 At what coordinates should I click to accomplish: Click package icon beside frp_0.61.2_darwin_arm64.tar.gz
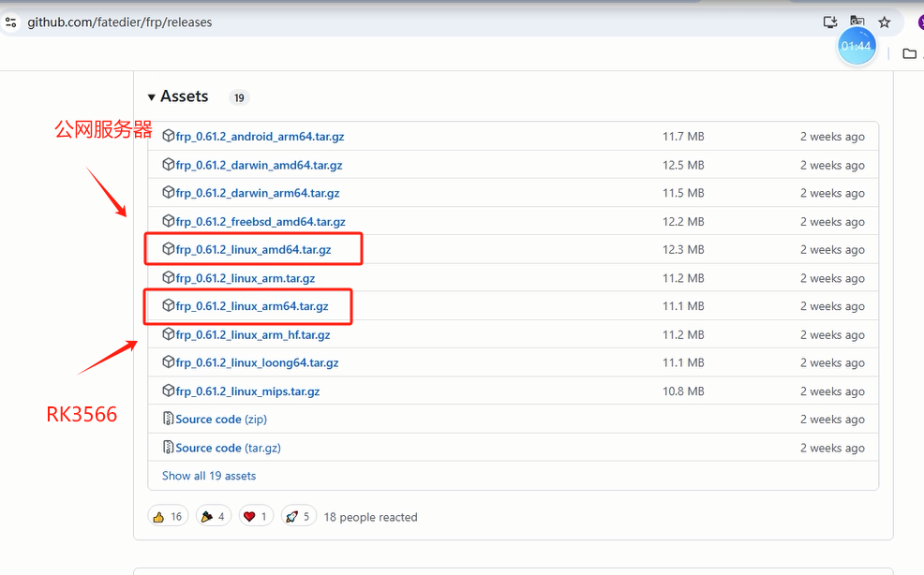(169, 192)
